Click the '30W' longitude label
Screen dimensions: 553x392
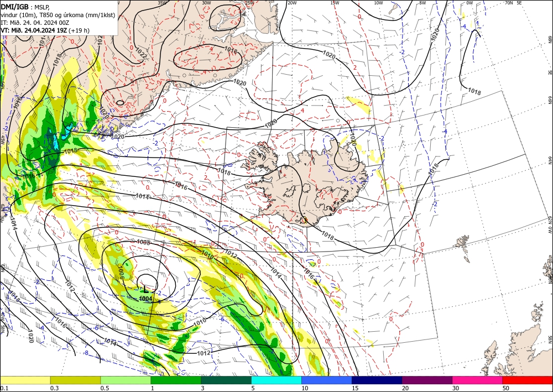pyautogui.click(x=207, y=3)
